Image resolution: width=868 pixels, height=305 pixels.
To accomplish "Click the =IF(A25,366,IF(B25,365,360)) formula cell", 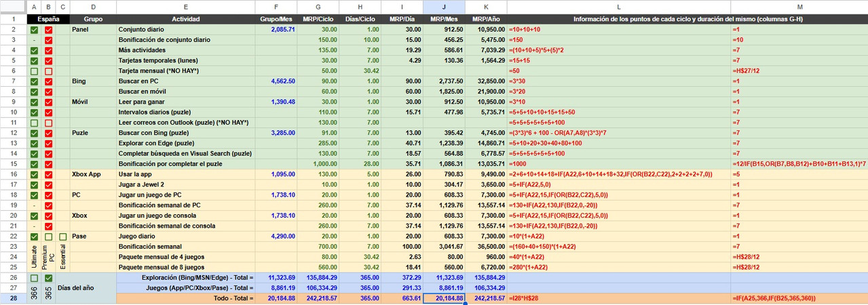I will pos(799,298).
